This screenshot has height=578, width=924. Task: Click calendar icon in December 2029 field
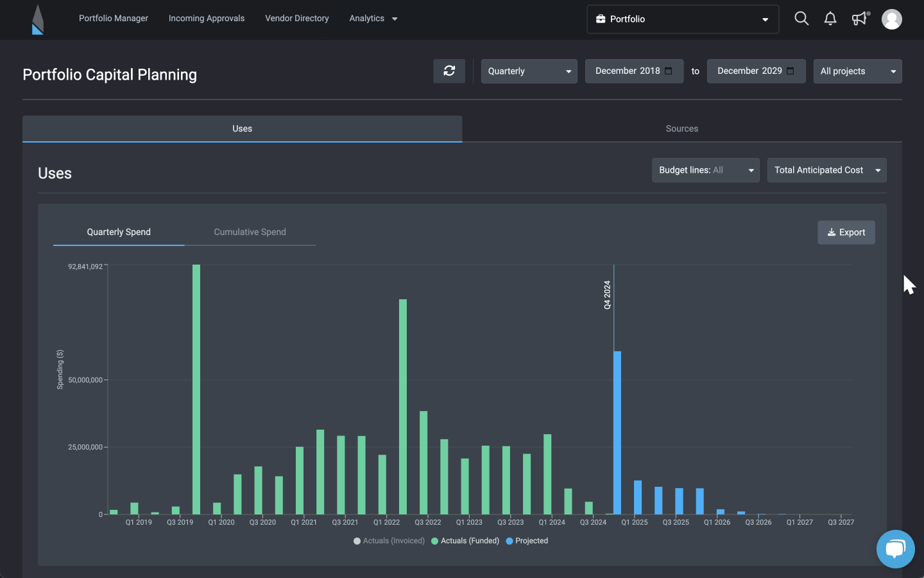pyautogui.click(x=791, y=71)
